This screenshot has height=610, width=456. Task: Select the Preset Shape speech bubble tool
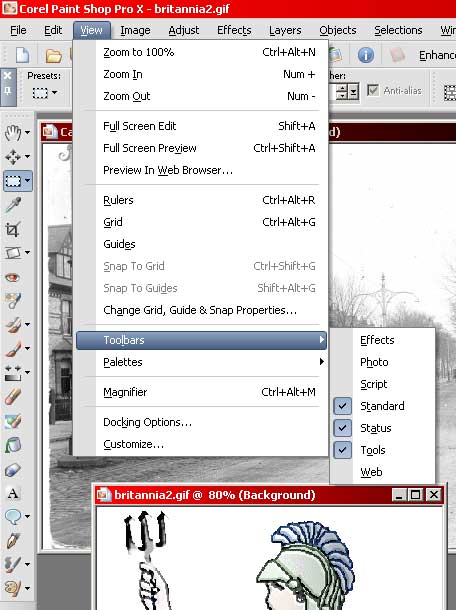[x=13, y=517]
